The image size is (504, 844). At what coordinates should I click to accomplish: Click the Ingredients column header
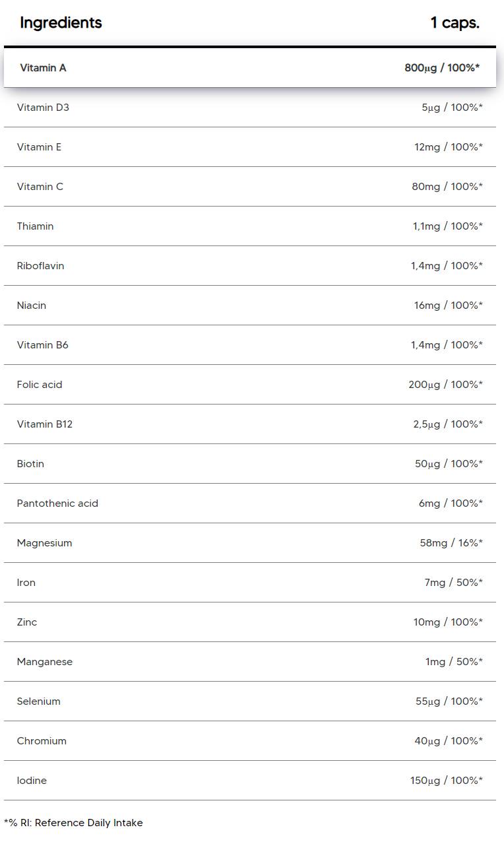point(61,22)
